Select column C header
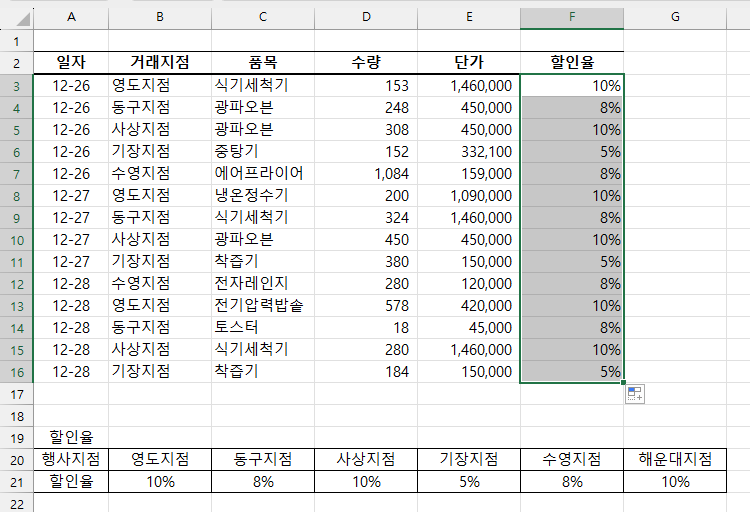Viewport: 750px width, 512px height. click(263, 17)
